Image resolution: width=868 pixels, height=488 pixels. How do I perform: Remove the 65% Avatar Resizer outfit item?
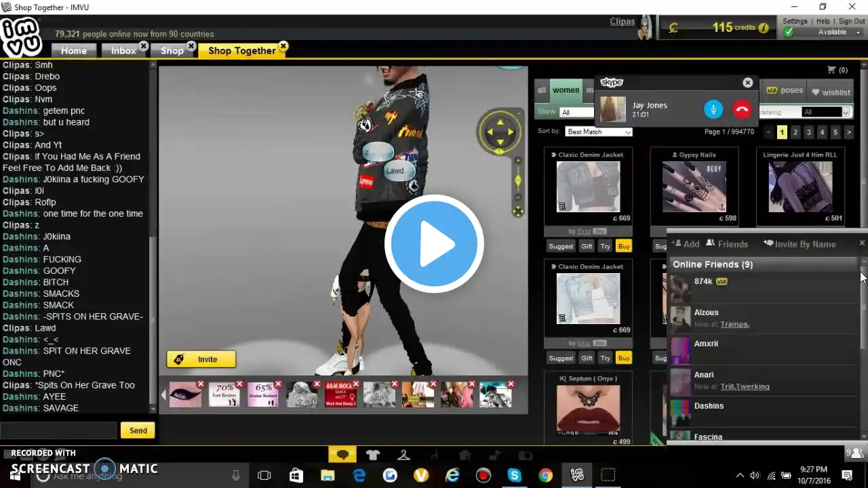[278, 384]
